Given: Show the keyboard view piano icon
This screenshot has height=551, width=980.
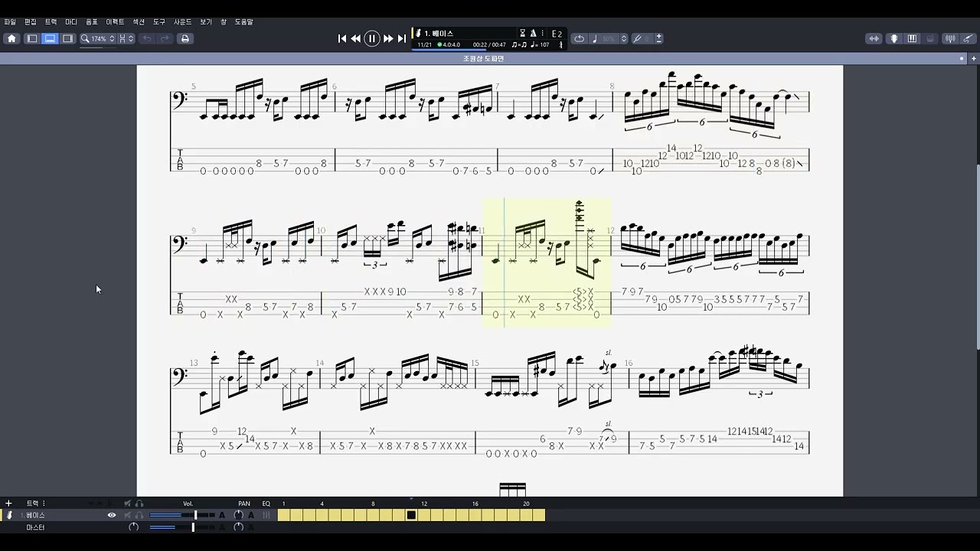Looking at the screenshot, I should tap(912, 38).
